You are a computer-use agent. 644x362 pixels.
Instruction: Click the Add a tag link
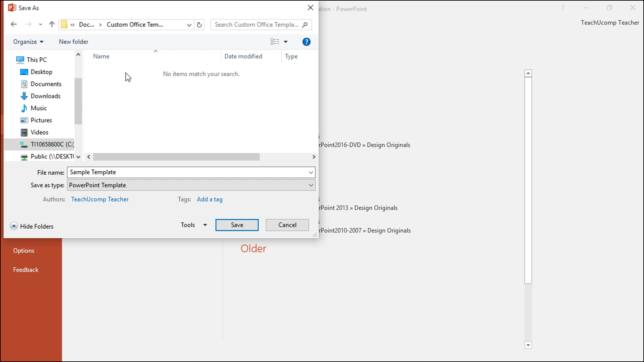click(x=210, y=199)
